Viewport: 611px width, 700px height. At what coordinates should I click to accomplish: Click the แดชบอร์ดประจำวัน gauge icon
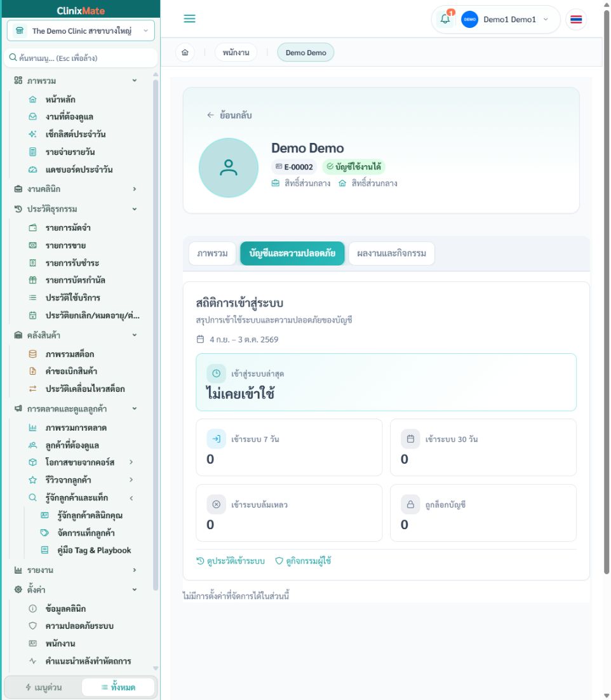pyautogui.click(x=32, y=170)
